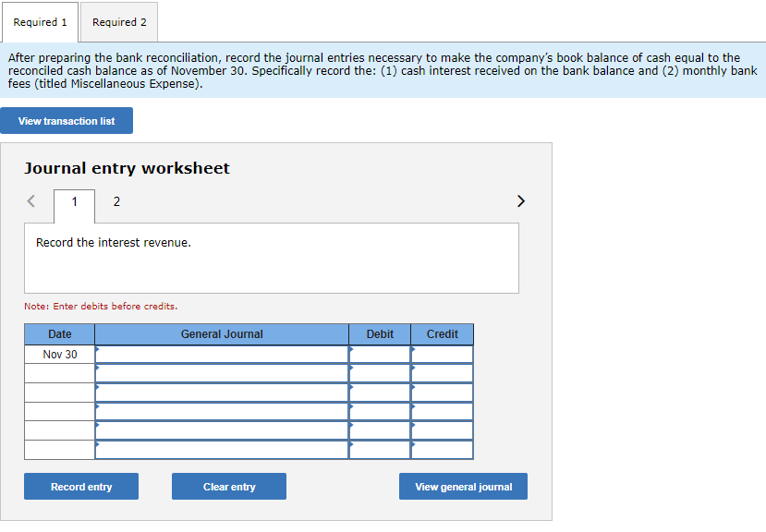Open the View general journal
The image size is (766, 532).
point(463,486)
